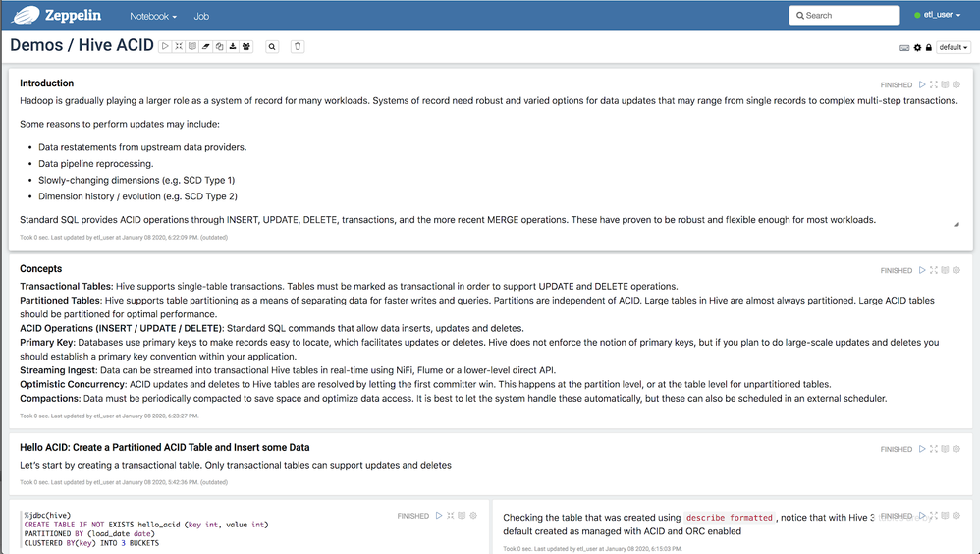Open settings gear of CREATE TABLE paragraph
980x554 pixels.
point(473,516)
